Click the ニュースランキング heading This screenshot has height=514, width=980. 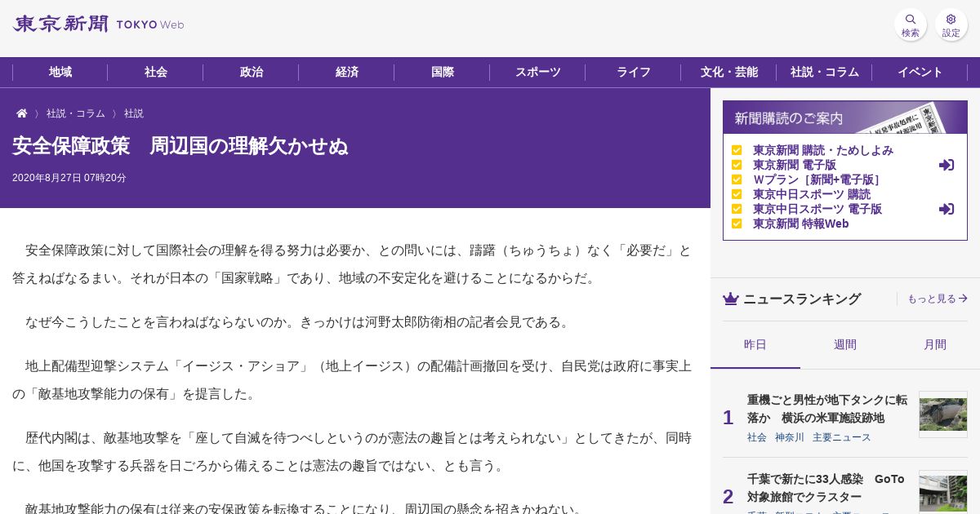(802, 299)
